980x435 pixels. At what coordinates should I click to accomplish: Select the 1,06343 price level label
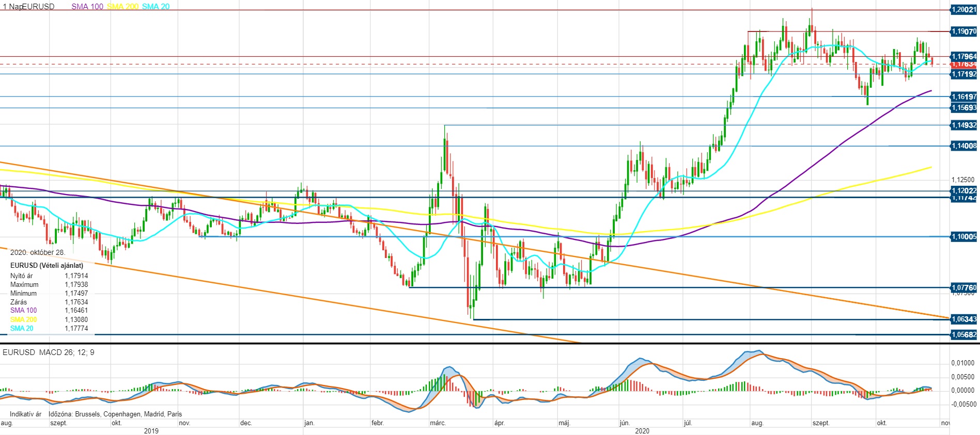pos(964,319)
